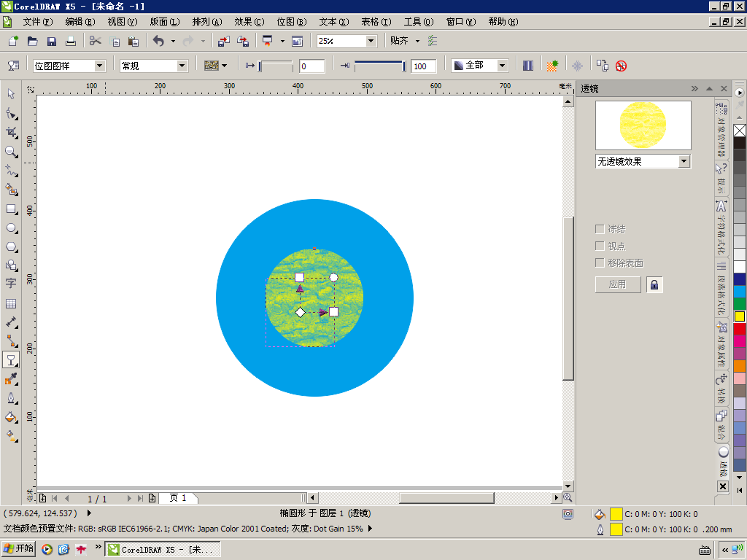Viewport: 747px width, 560px height.
Task: Open the 文件 menu
Action: [38, 22]
